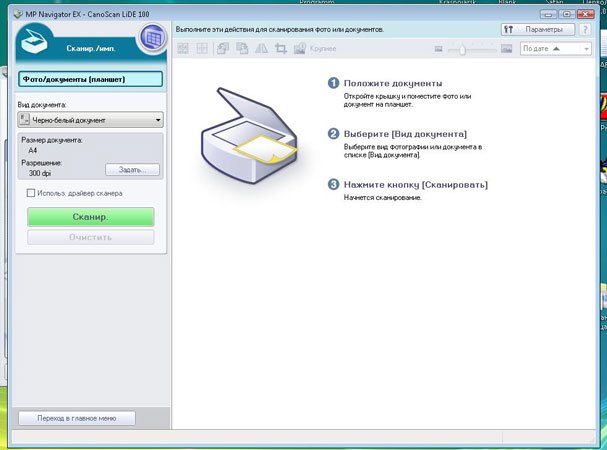
Task: Click the large thumbnail size icon
Action: point(506,49)
